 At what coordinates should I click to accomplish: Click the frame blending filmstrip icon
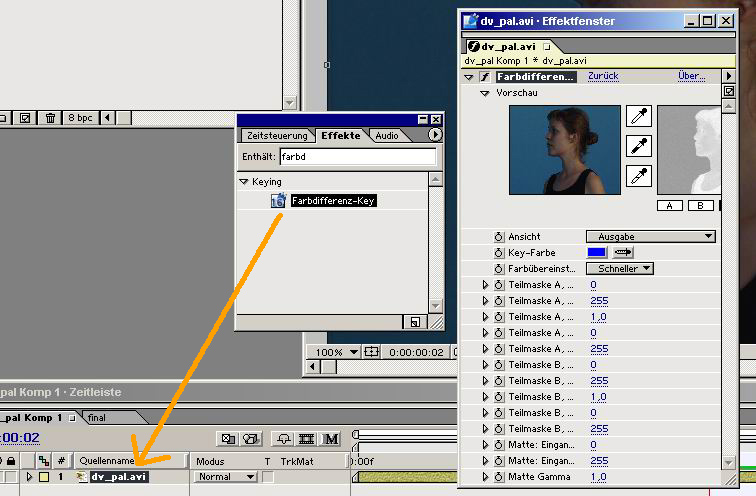point(307,438)
